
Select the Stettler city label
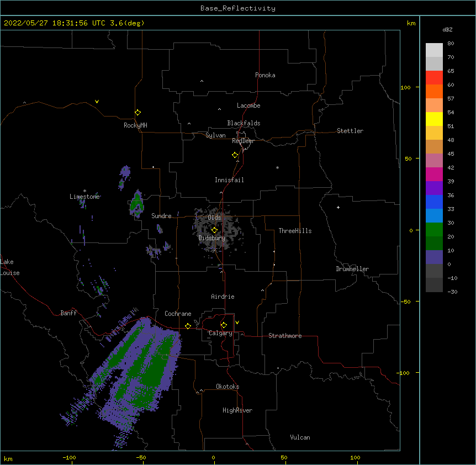pos(350,131)
